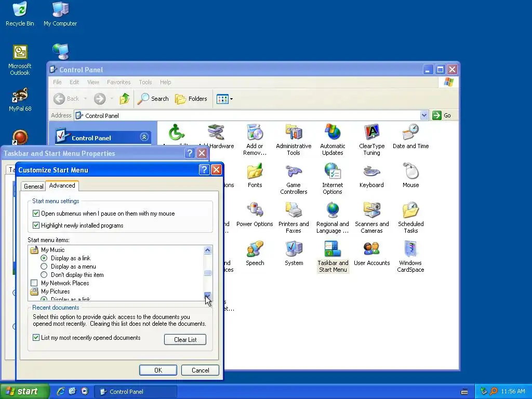This screenshot has width=532, height=399.
Task: Open Regional and Language Options
Action: (x=332, y=218)
